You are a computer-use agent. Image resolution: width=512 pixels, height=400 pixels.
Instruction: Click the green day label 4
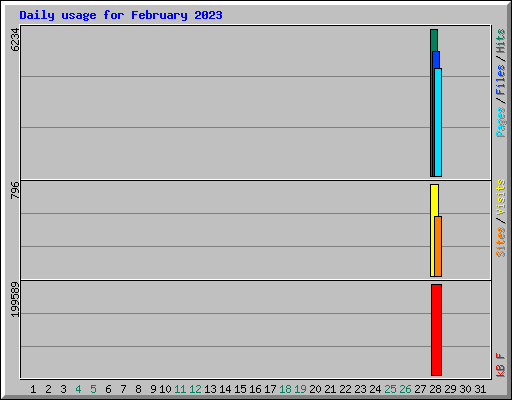click(x=78, y=389)
